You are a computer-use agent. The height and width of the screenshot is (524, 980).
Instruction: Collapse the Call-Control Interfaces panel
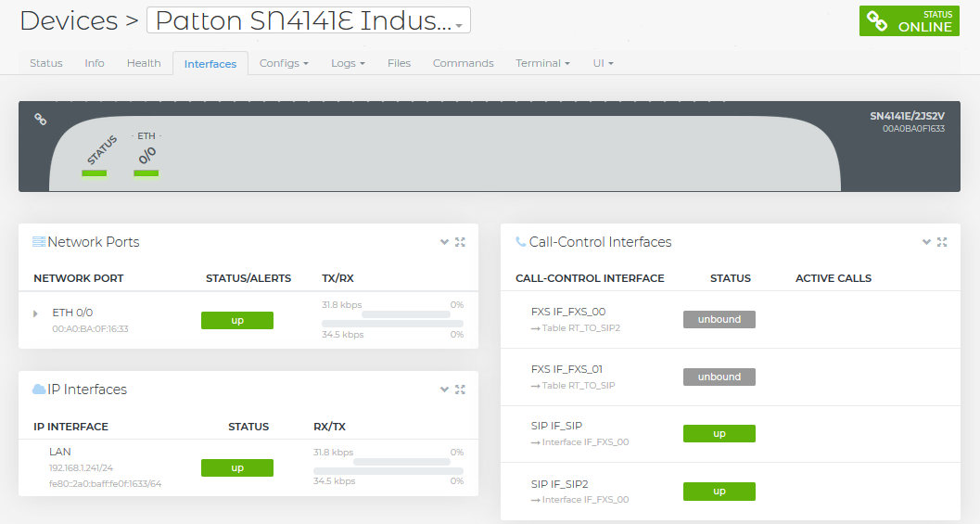tap(926, 242)
